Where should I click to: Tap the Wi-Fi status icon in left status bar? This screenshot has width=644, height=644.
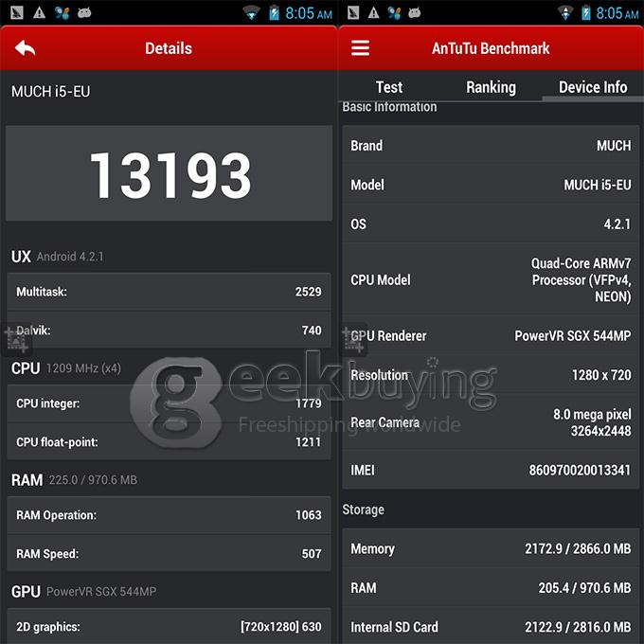[251, 12]
